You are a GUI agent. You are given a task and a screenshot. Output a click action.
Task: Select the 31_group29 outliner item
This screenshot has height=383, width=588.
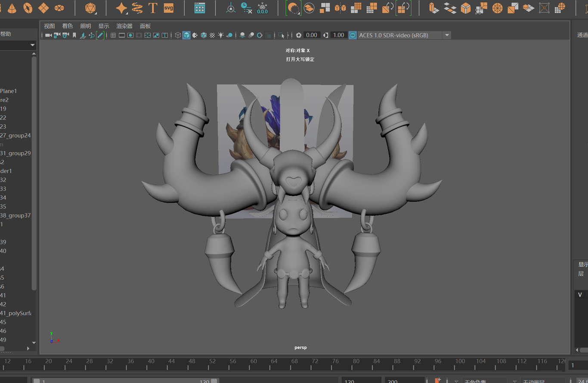(15, 153)
